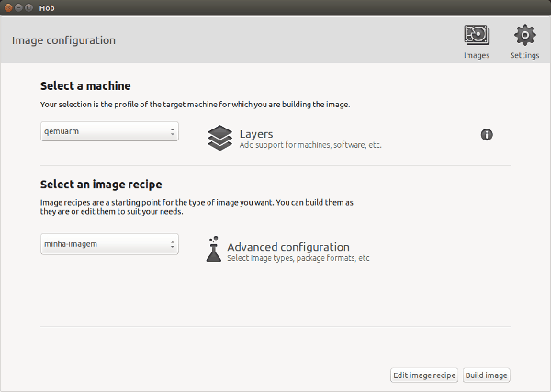Open the Images disk icon
551x392 pixels.
pyautogui.click(x=477, y=36)
